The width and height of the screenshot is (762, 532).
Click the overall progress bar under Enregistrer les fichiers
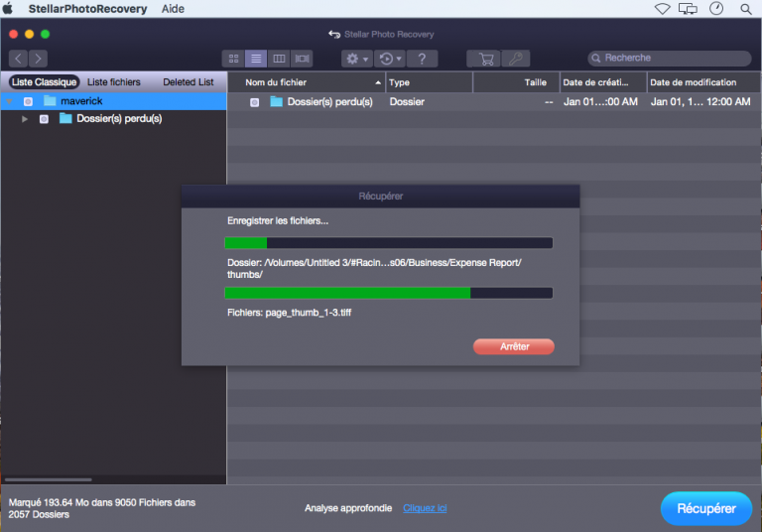388,242
